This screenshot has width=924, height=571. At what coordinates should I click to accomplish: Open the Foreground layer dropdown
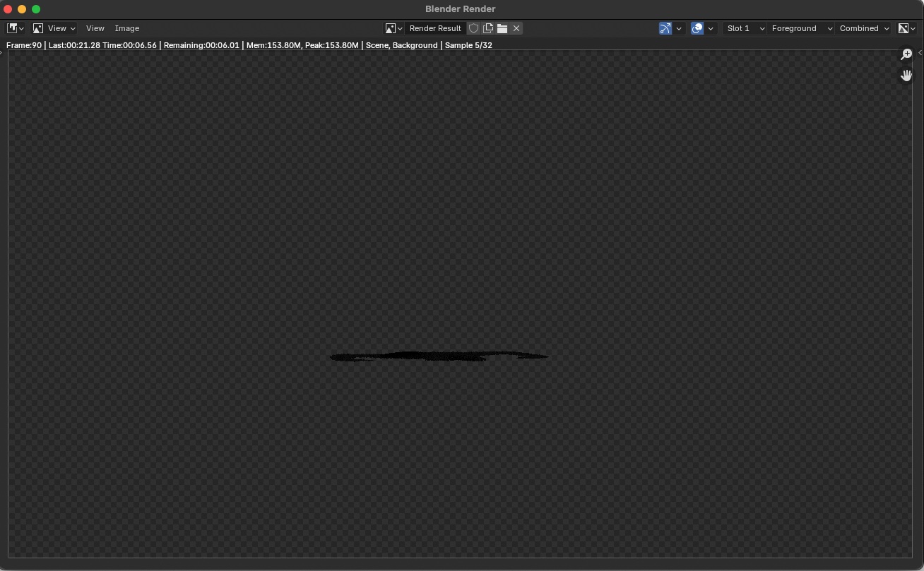(802, 28)
